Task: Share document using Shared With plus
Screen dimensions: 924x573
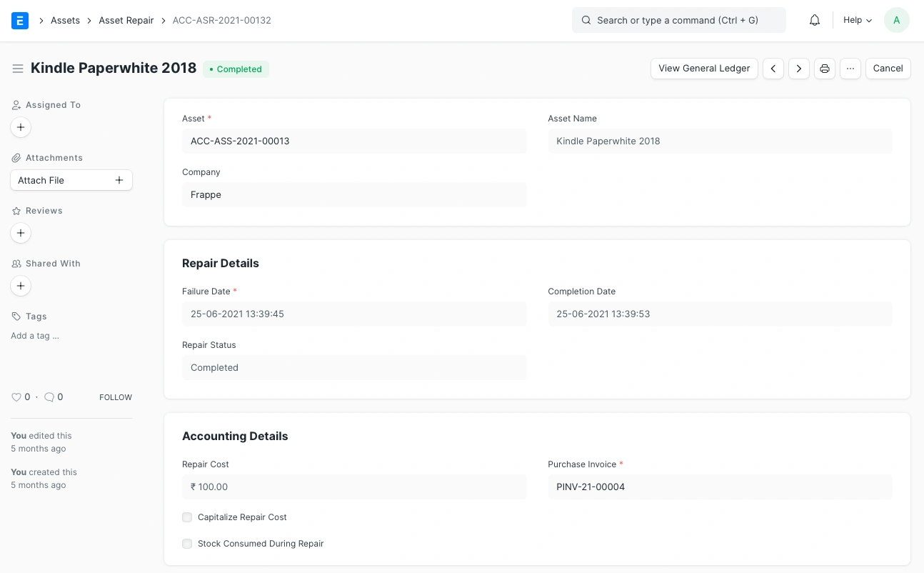Action: click(x=21, y=286)
